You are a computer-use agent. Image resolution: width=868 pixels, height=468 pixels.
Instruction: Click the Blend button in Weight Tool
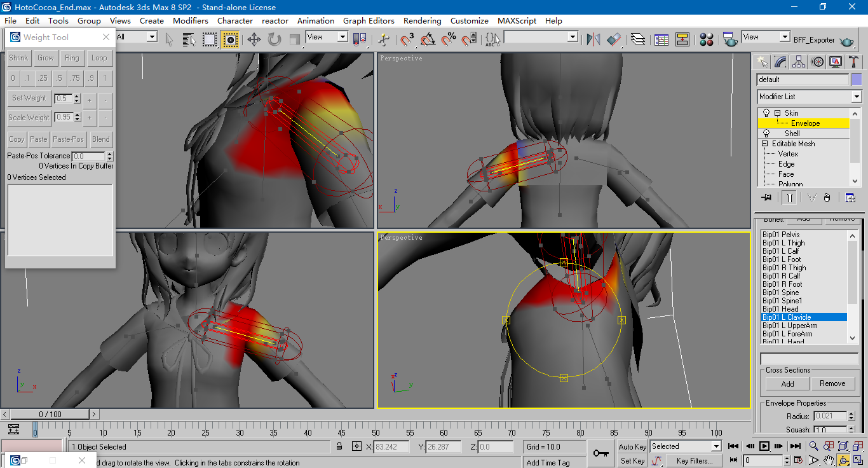101,139
